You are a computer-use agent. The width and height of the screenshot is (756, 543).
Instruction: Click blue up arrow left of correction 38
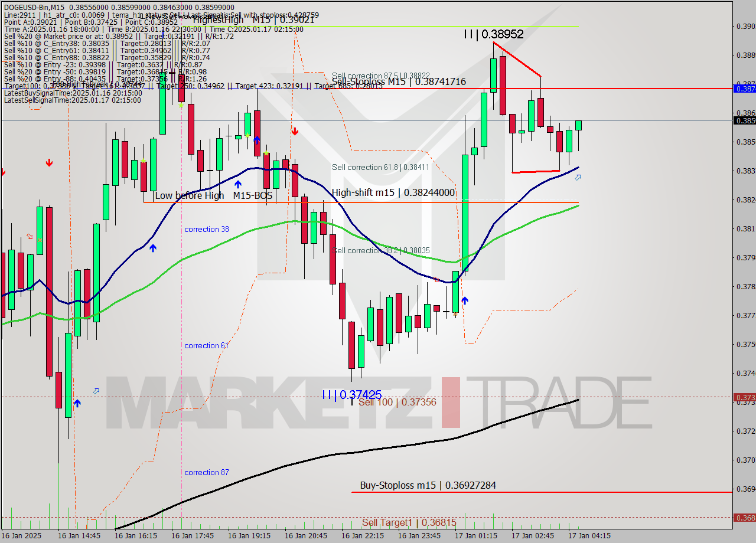coord(152,248)
